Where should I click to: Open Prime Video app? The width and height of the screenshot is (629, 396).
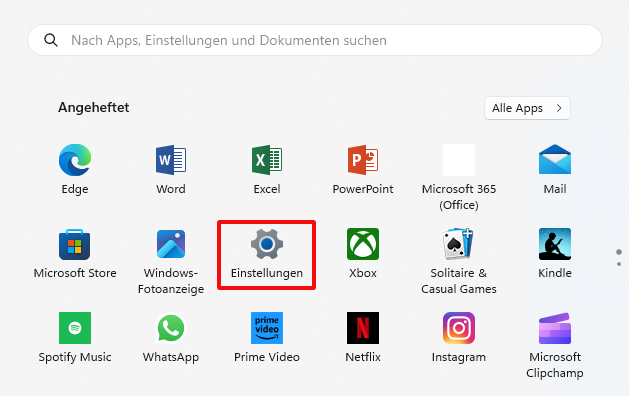pyautogui.click(x=267, y=328)
